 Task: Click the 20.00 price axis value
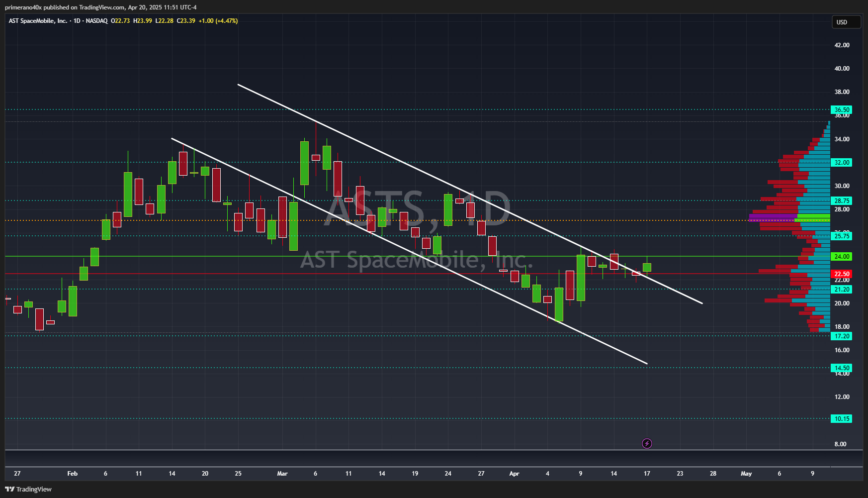pos(842,303)
